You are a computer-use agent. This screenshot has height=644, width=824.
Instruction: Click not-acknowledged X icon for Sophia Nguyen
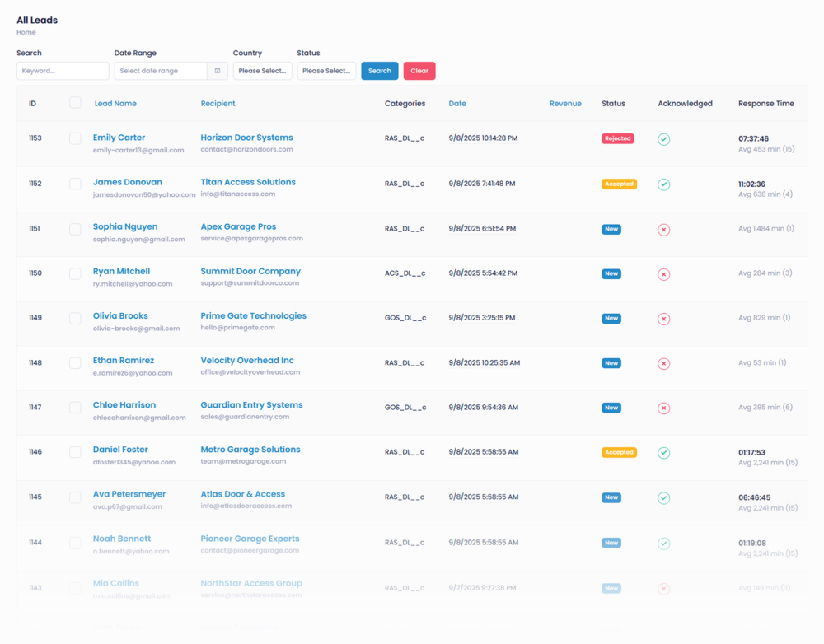(663, 230)
